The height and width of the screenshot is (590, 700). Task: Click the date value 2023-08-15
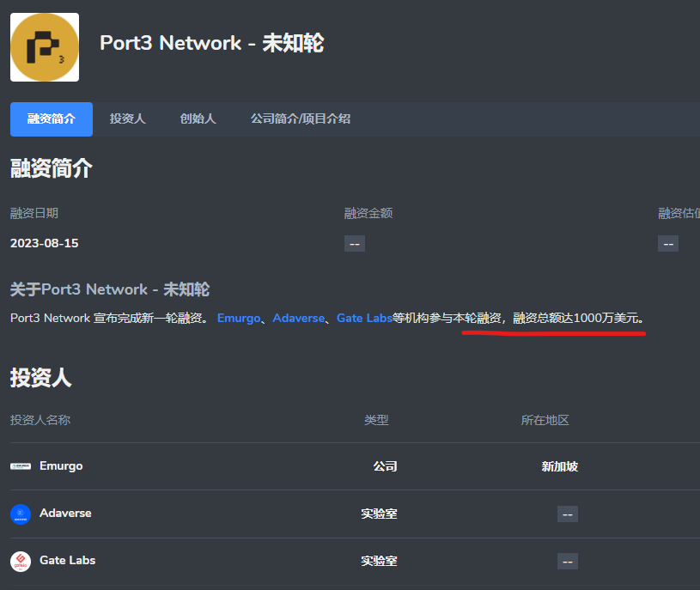coord(44,243)
